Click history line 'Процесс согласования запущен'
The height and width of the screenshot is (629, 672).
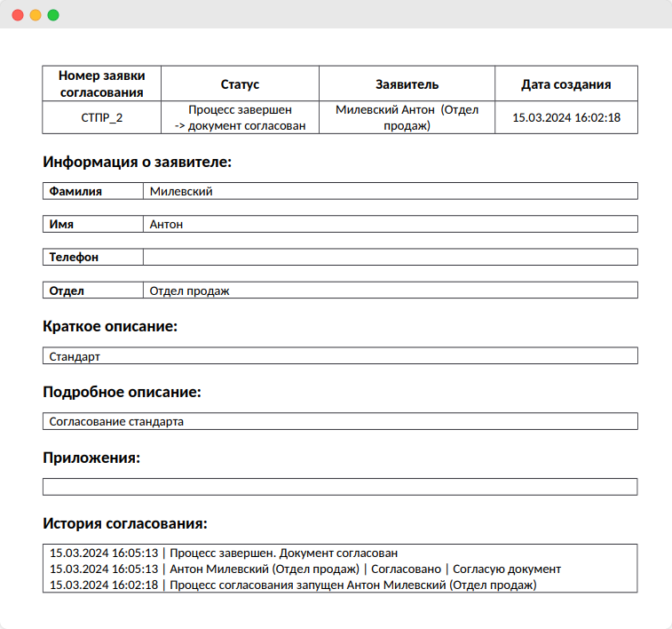[x=293, y=585]
